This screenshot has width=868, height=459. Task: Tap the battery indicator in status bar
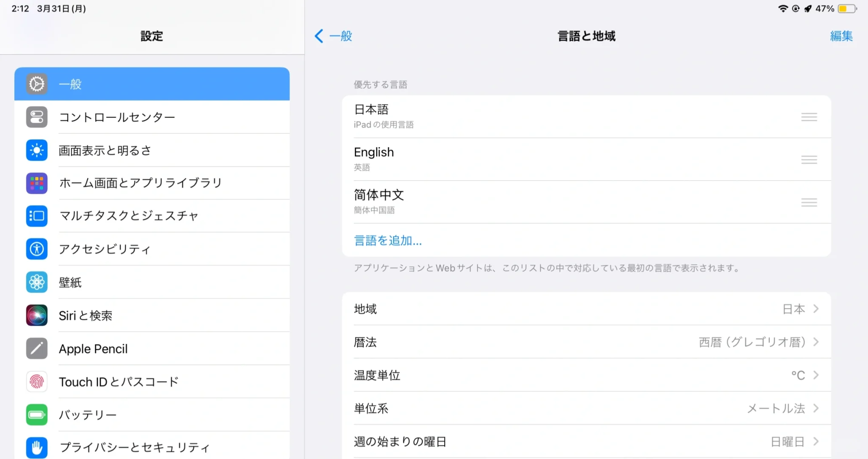pyautogui.click(x=847, y=8)
